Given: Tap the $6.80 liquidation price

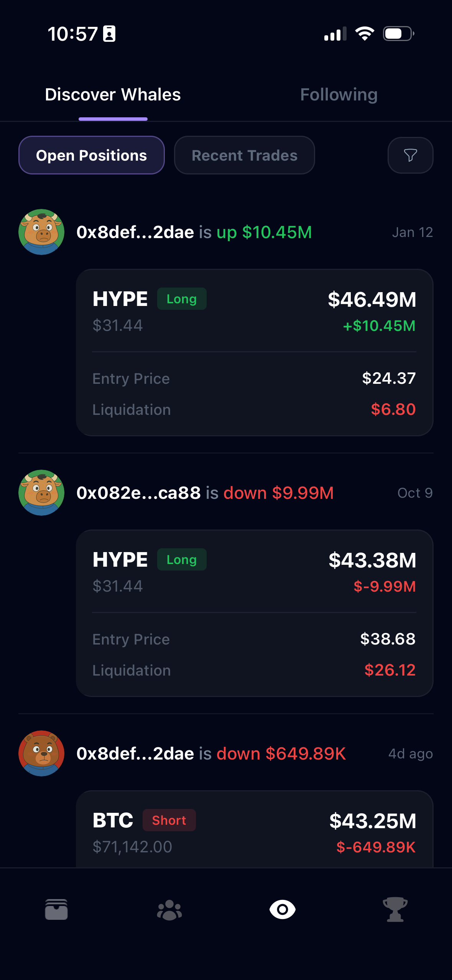Looking at the screenshot, I should coord(393,409).
